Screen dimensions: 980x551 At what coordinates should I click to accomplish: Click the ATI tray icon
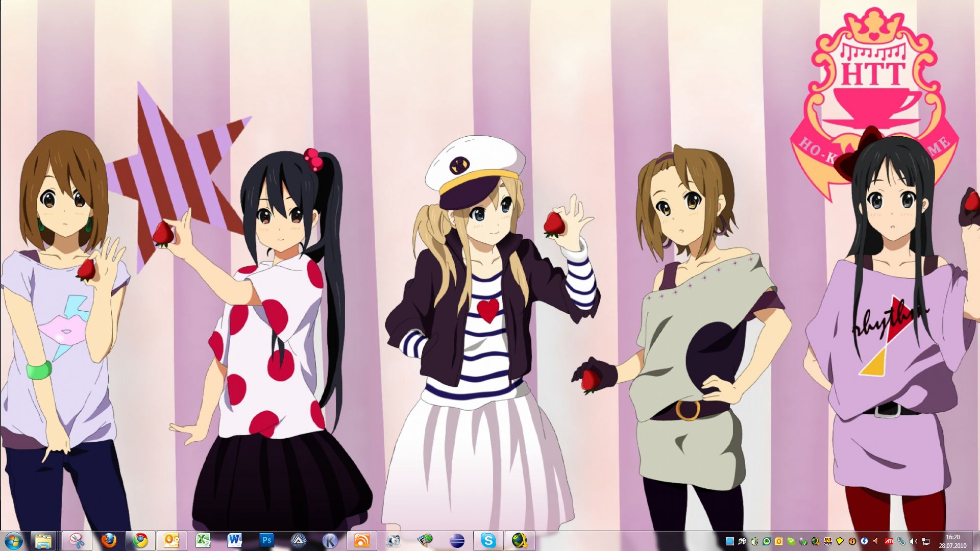(x=889, y=541)
